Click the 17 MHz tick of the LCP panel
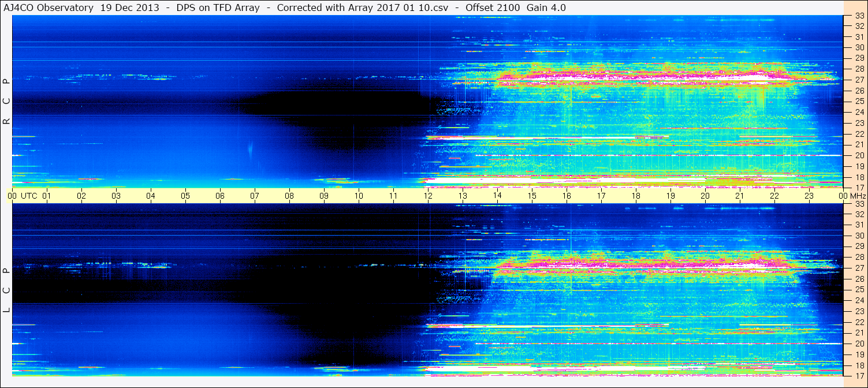The width and height of the screenshot is (868, 388). [859, 375]
